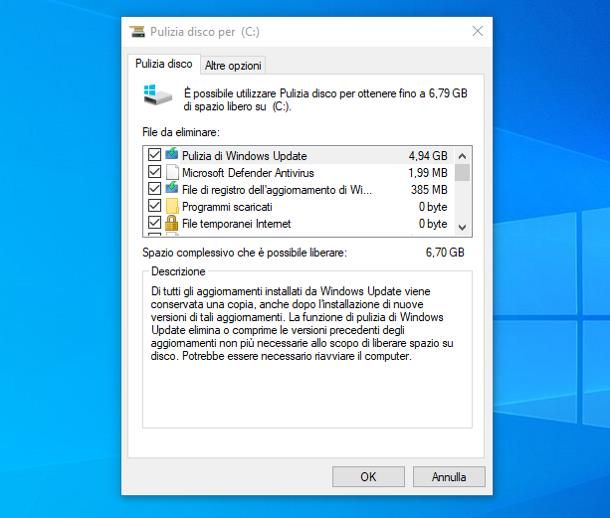This screenshot has height=518, width=610.
Task: Click the File di registro update icon
Action: pos(171,189)
